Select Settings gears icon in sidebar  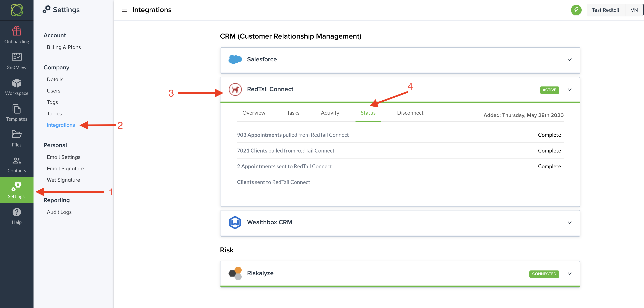click(16, 186)
